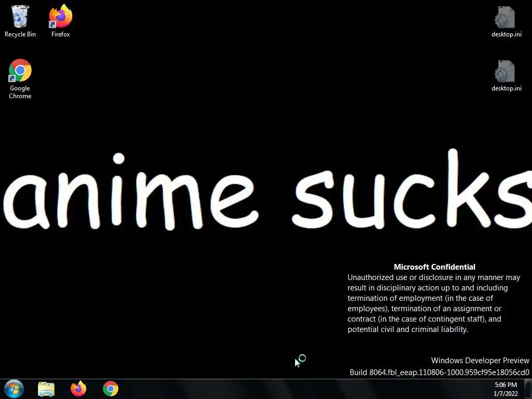This screenshot has height=399, width=532.
Task: Click the 1/7/2022 date in the tray
Action: point(506,394)
